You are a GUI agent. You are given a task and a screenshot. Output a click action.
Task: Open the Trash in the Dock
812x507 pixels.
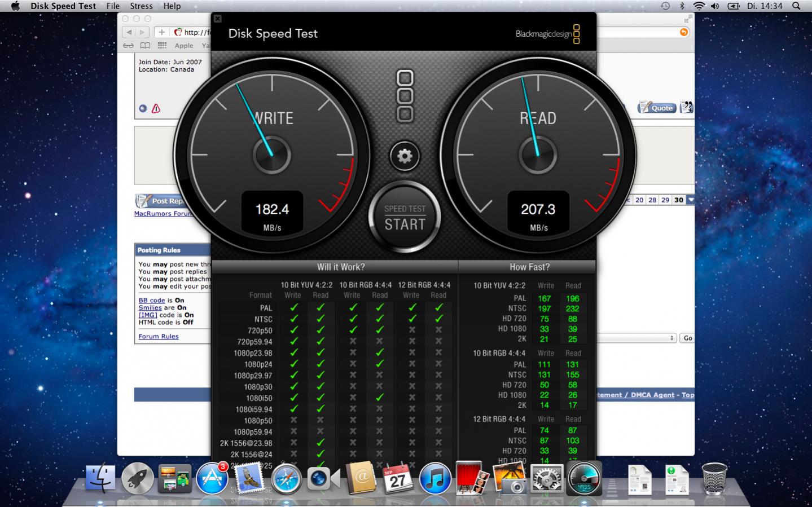[x=714, y=479]
